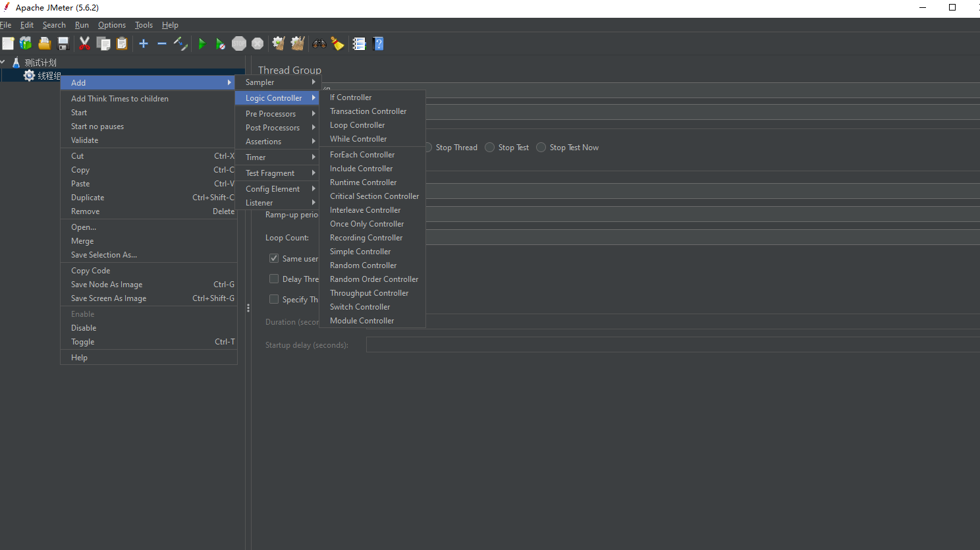Viewport: 980px width, 550px height.
Task: Choose If Controller from the submenu
Action: click(x=373, y=97)
